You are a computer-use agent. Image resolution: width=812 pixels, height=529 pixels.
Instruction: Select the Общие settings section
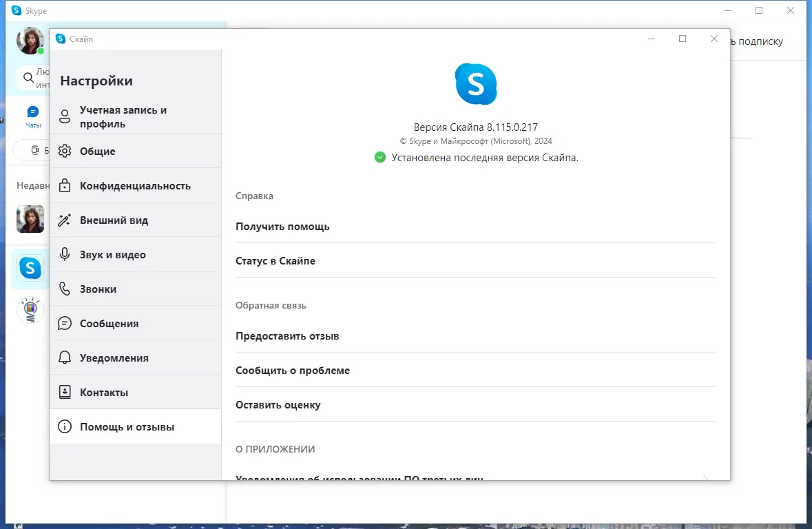pyautogui.click(x=136, y=151)
